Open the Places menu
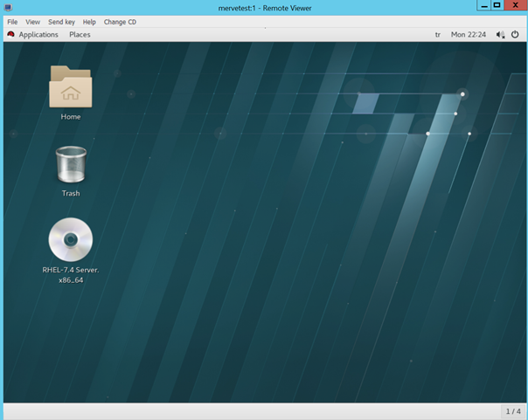Viewport: 528px width, 420px height. pos(80,35)
